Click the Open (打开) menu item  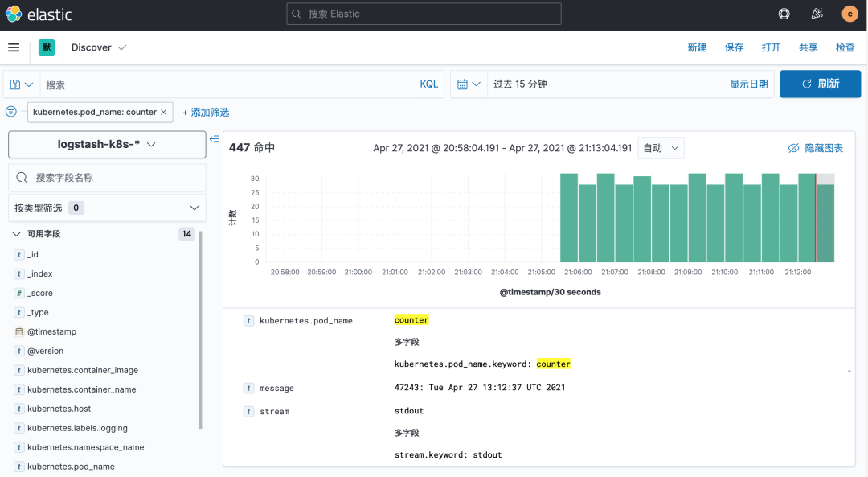pyautogui.click(x=771, y=47)
